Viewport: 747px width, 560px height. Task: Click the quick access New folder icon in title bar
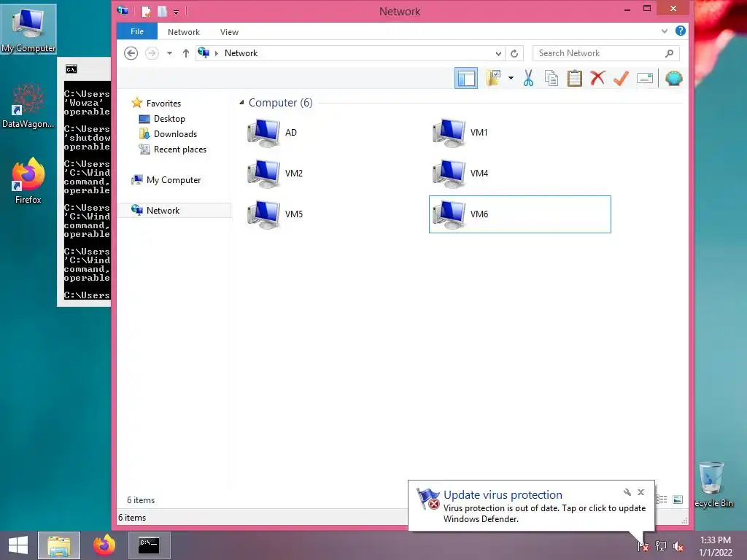point(163,12)
